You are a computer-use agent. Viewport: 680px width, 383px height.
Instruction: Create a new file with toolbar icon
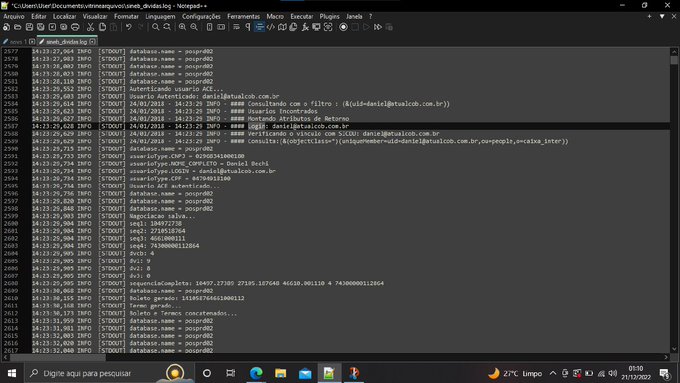(7, 27)
